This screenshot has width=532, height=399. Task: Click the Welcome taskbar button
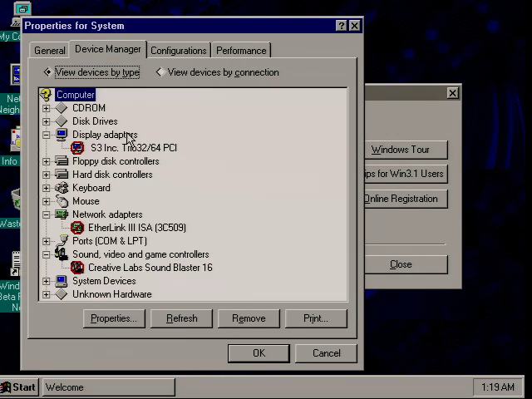coord(109,387)
